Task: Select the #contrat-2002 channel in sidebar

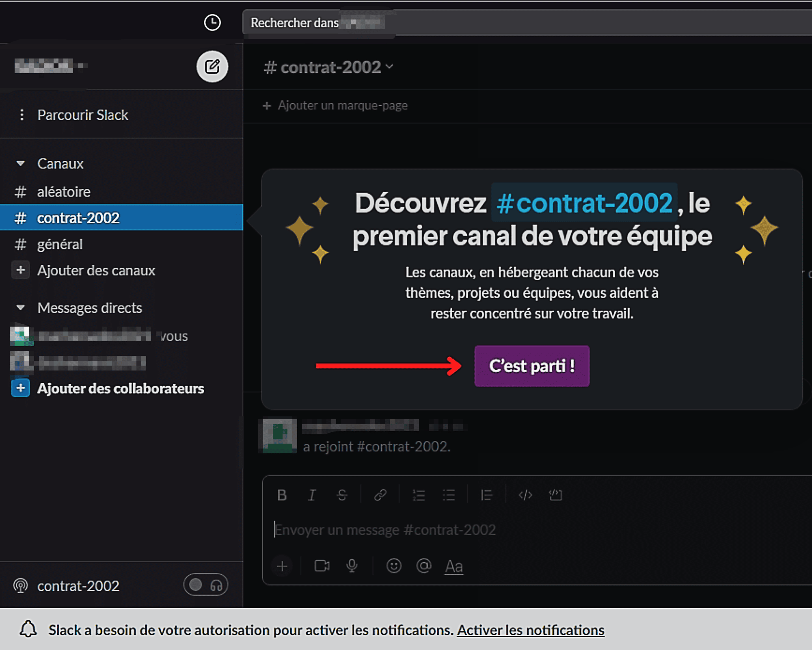Action: [121, 218]
